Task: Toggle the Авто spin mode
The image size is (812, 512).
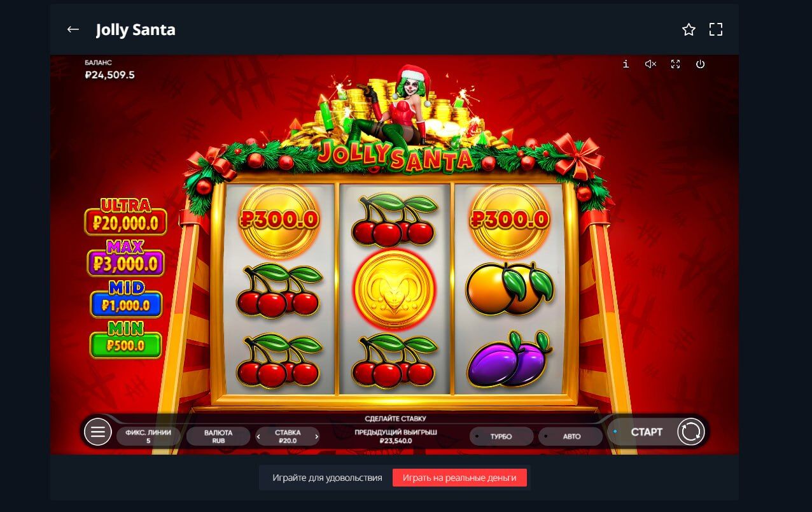Action: click(x=571, y=436)
